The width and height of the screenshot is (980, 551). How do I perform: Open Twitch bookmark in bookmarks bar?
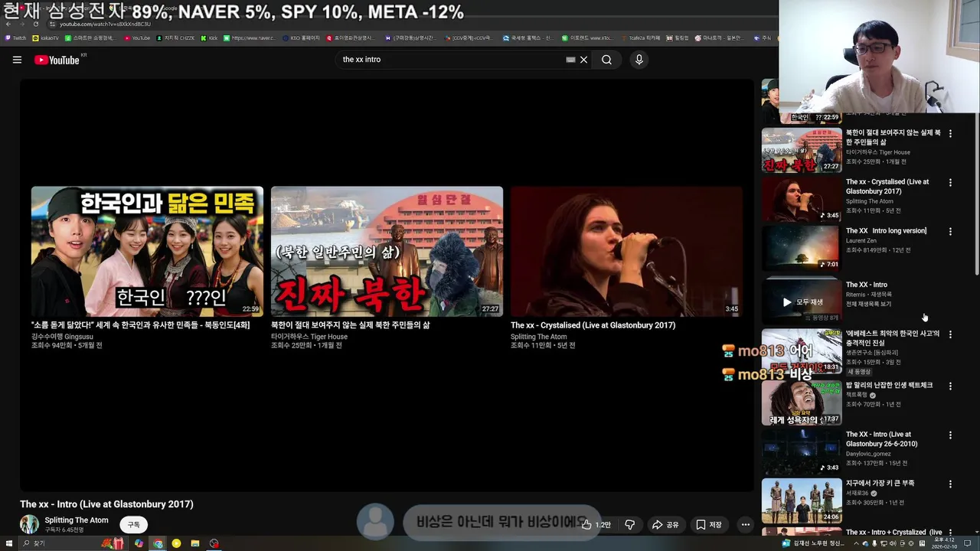point(15,37)
